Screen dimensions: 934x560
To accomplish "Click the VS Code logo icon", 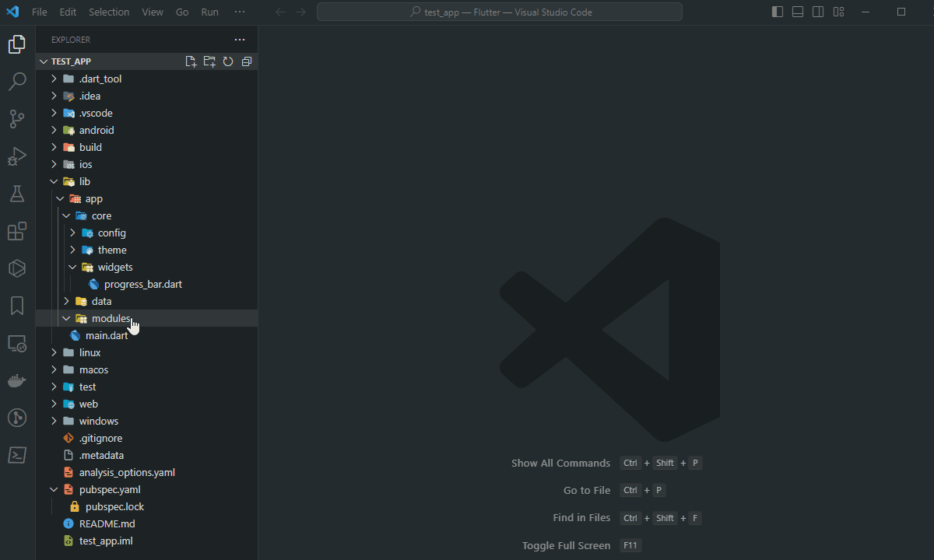I will (x=12, y=12).
